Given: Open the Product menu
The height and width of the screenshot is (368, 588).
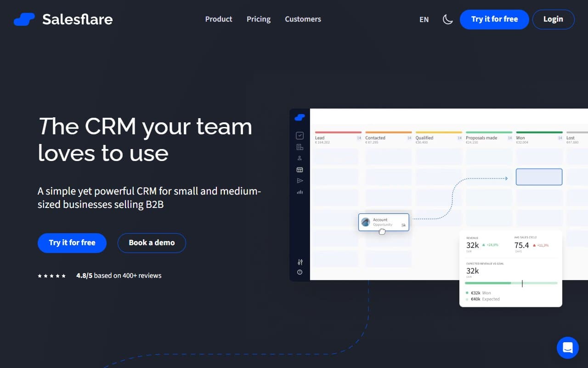Looking at the screenshot, I should [219, 19].
